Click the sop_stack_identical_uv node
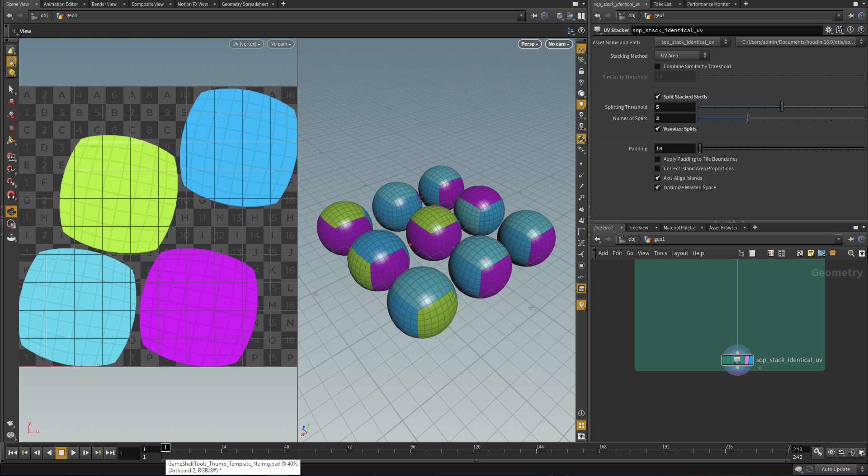Screen dimensions: 868x476 737,360
